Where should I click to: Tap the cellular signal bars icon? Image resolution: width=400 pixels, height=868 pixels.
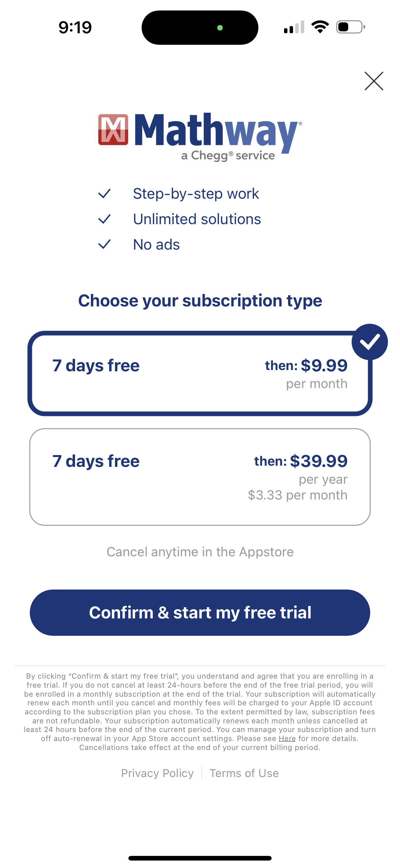tap(294, 27)
